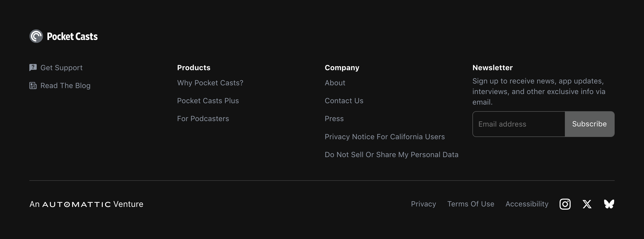This screenshot has height=239, width=644.
Task: Open Privacy Notice For California Users
Action: [385, 137]
